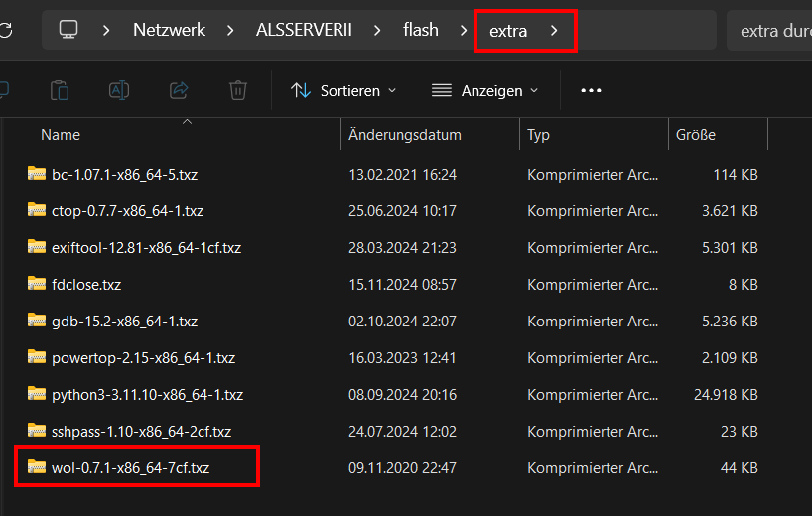Select file powertop-2.15-x86_64-1.txz
812x516 pixels.
coord(144,358)
